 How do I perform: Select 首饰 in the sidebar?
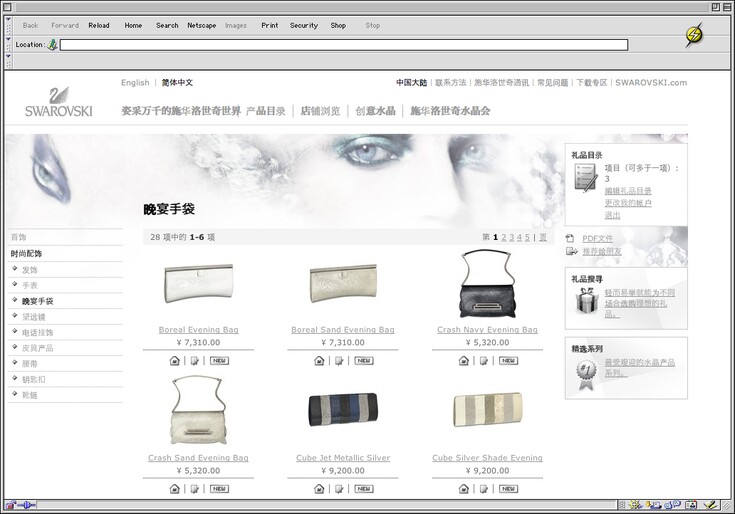(x=18, y=237)
